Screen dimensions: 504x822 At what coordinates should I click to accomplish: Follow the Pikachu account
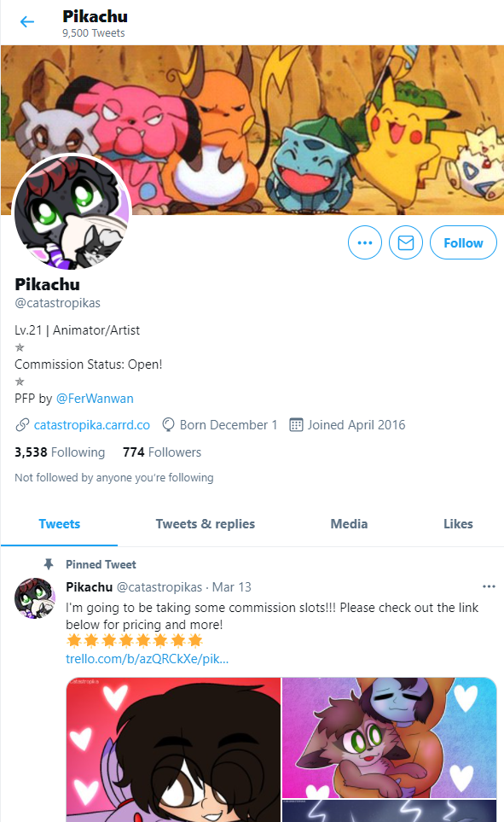[463, 242]
